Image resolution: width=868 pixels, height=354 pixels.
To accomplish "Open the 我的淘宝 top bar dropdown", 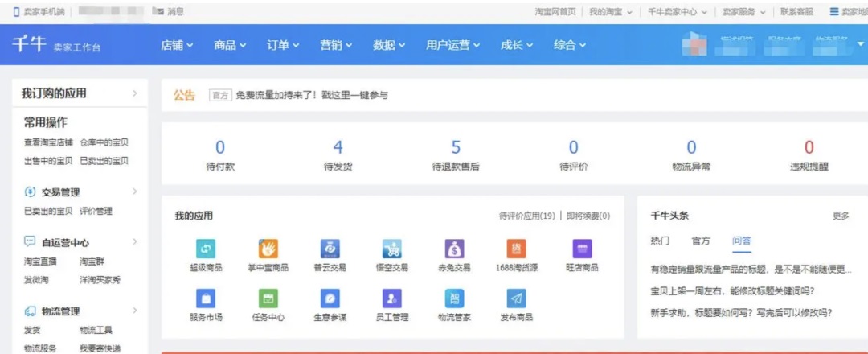I will pyautogui.click(x=611, y=11).
